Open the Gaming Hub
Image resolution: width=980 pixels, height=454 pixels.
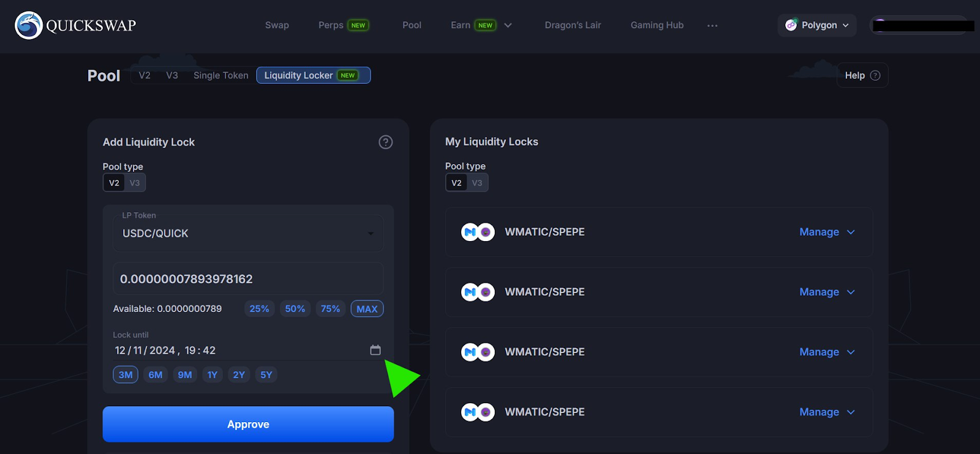(657, 25)
